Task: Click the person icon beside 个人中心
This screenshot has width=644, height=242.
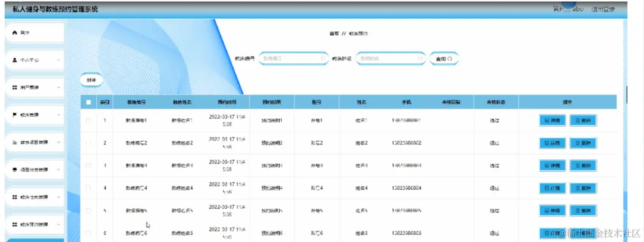Action: click(15, 60)
